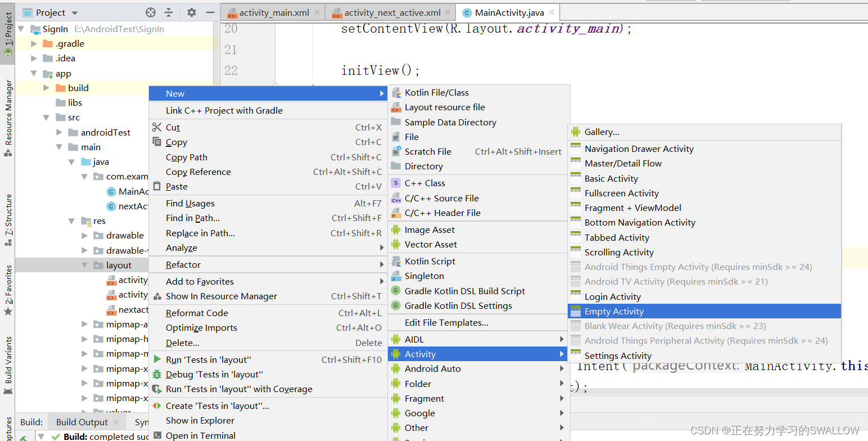
Task: Switch to activity_main.xml tab
Action: point(274,12)
